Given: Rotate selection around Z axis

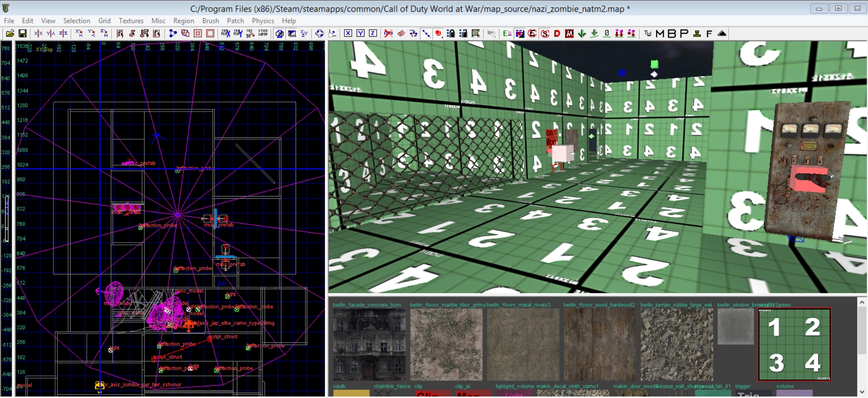Looking at the screenshot, I should click(104, 33).
